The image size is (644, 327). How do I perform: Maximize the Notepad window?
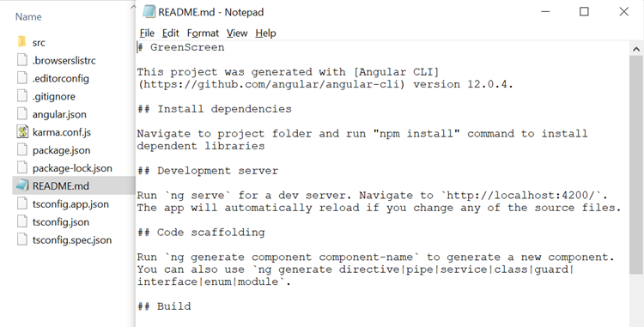click(584, 12)
